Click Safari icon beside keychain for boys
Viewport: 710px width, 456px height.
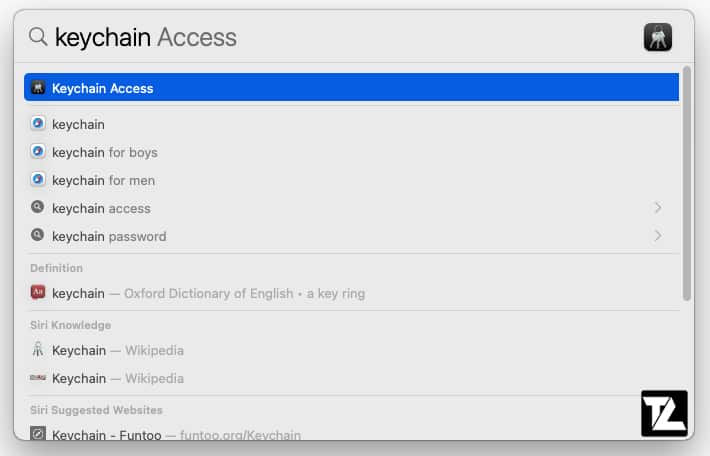click(x=38, y=151)
